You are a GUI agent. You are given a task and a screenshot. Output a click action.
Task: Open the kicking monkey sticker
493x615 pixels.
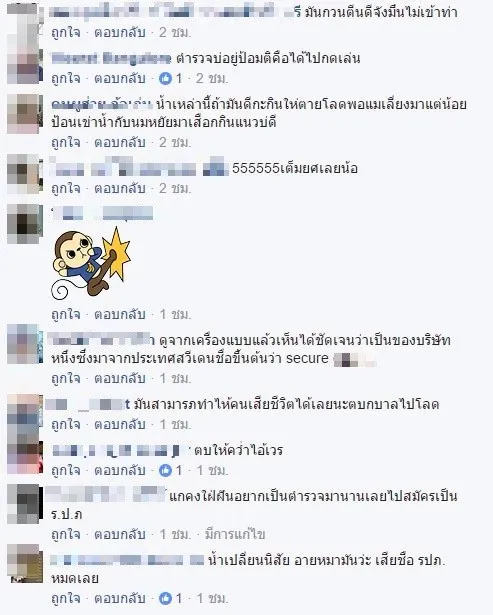coord(91,263)
